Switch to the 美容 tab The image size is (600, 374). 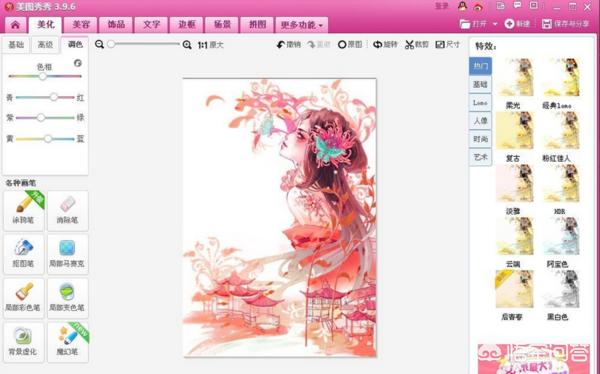click(81, 25)
